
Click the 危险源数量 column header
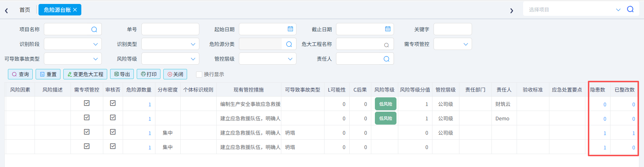pyautogui.click(x=139, y=90)
